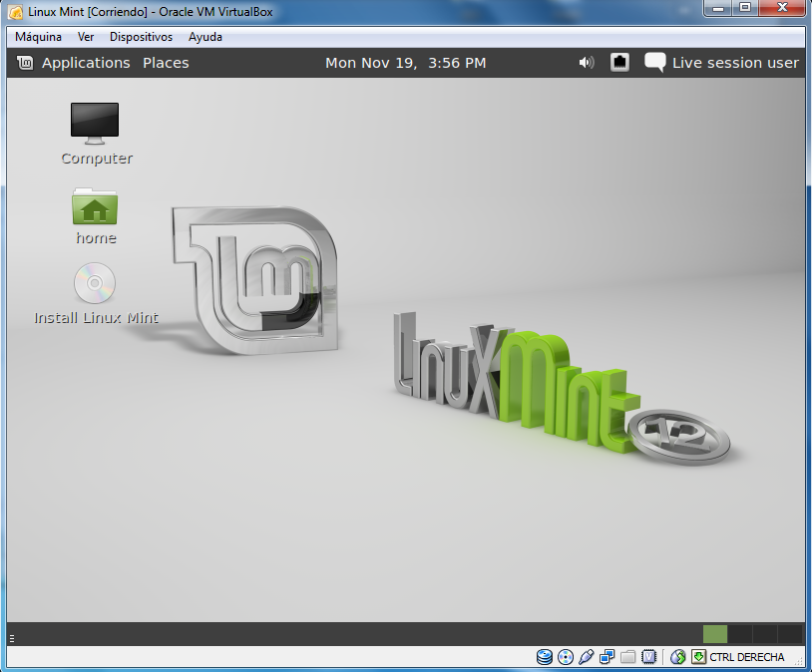The image size is (812, 672).
Task: Click the VirtualBox network adapter status icon
Action: pos(607,657)
